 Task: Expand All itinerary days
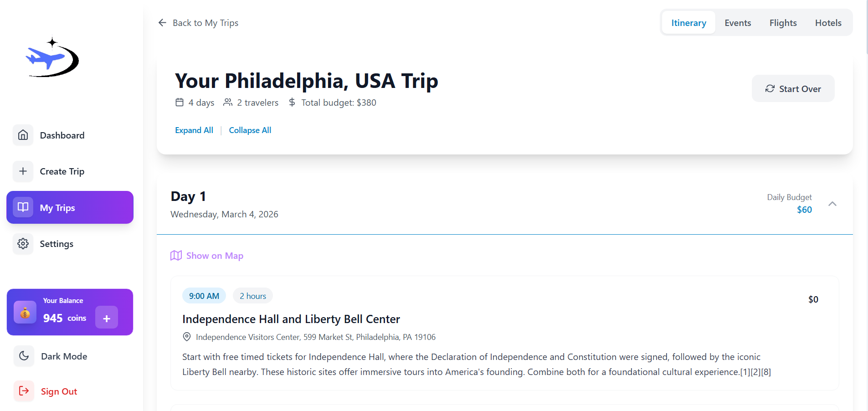coord(194,130)
